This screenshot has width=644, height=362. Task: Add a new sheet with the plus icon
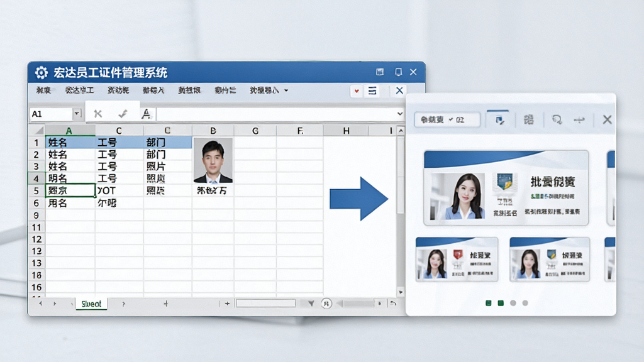166,304
